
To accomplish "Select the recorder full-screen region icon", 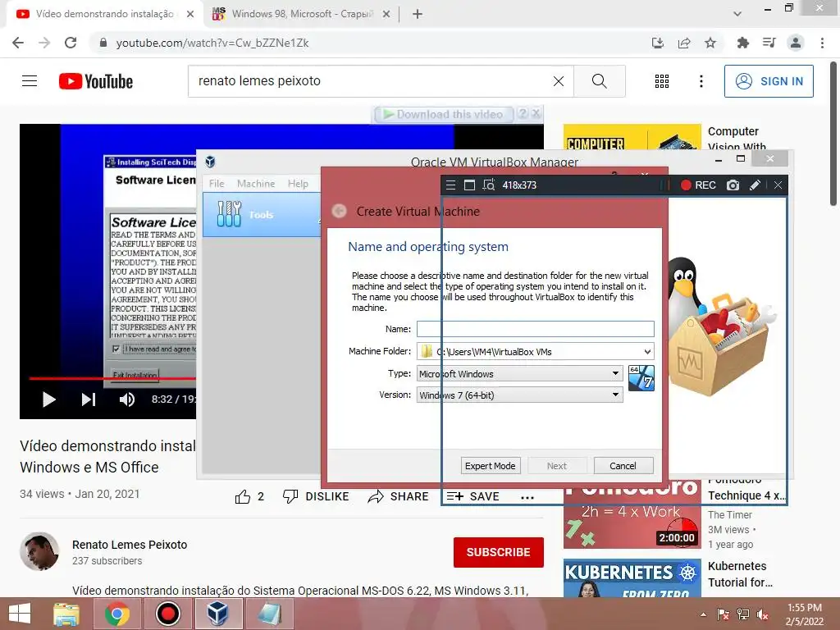I will click(x=469, y=185).
